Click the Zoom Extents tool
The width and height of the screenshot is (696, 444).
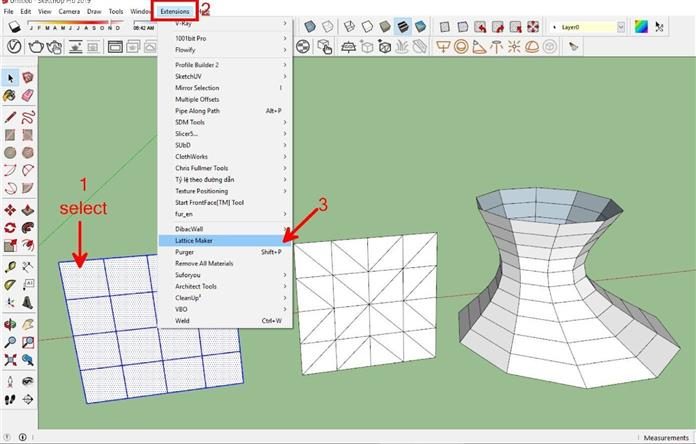click(10, 360)
